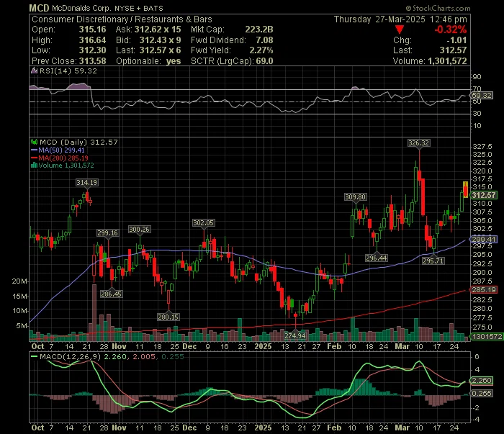Click Consumer Discretionary / Restaurants & Bars text
The width and height of the screenshot is (504, 434).
pyautogui.click(x=122, y=19)
